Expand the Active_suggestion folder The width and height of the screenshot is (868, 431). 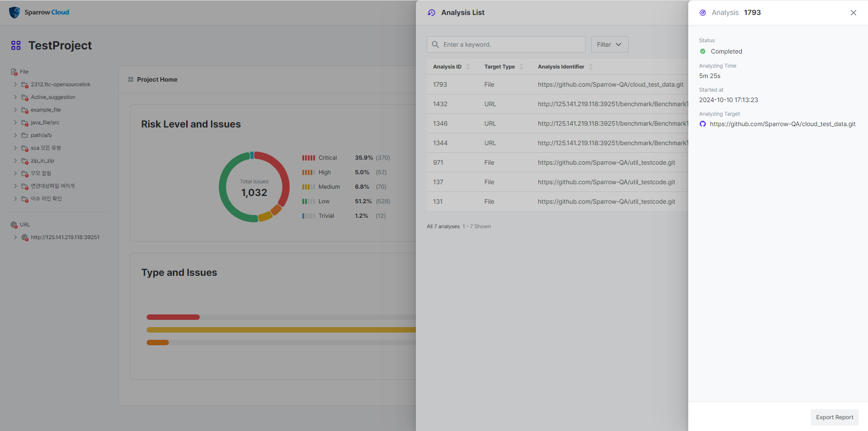[x=15, y=97]
